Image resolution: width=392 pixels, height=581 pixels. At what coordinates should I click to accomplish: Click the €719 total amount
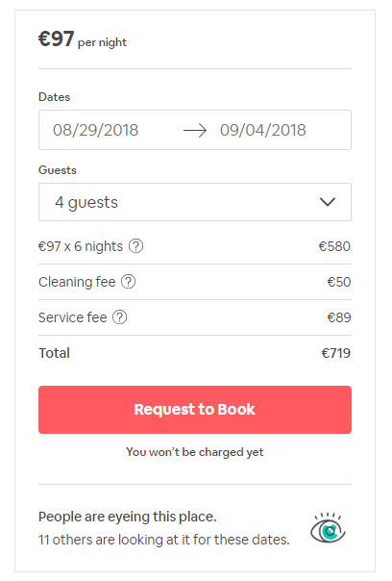tap(335, 353)
